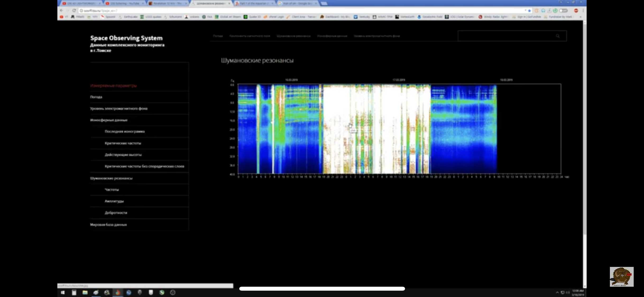This screenshot has width=644, height=297.
Task: Open the Sign in GoFundMe bookmark
Action: coord(527,17)
